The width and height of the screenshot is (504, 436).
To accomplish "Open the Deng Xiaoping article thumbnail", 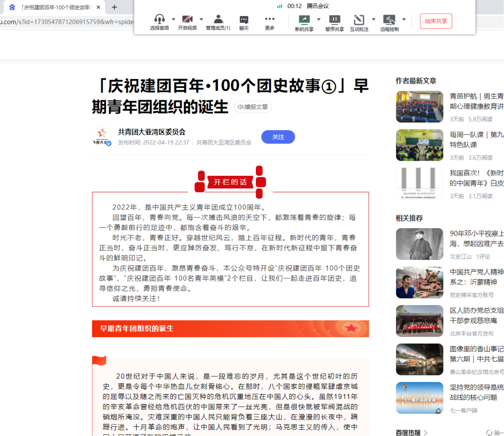I will [419, 244].
